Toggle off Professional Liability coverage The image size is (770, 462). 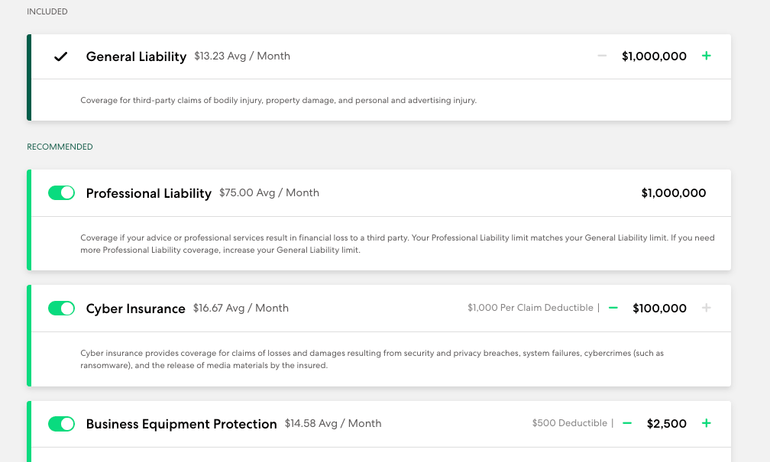[x=61, y=193]
